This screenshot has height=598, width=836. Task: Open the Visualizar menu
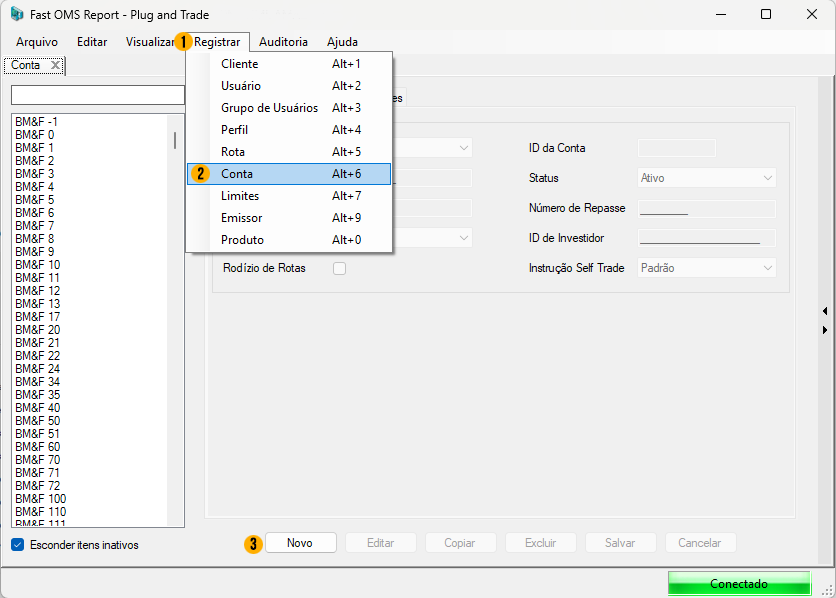pyautogui.click(x=150, y=42)
